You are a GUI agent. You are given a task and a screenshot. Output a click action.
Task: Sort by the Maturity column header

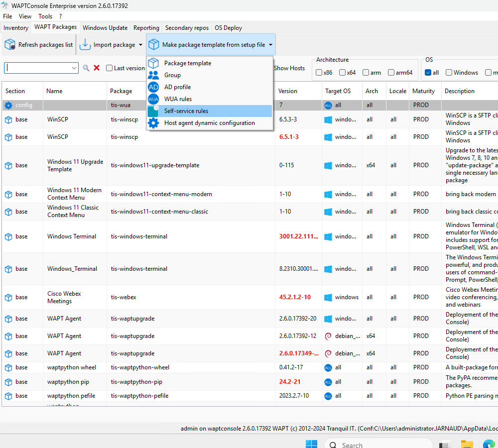pyautogui.click(x=425, y=91)
